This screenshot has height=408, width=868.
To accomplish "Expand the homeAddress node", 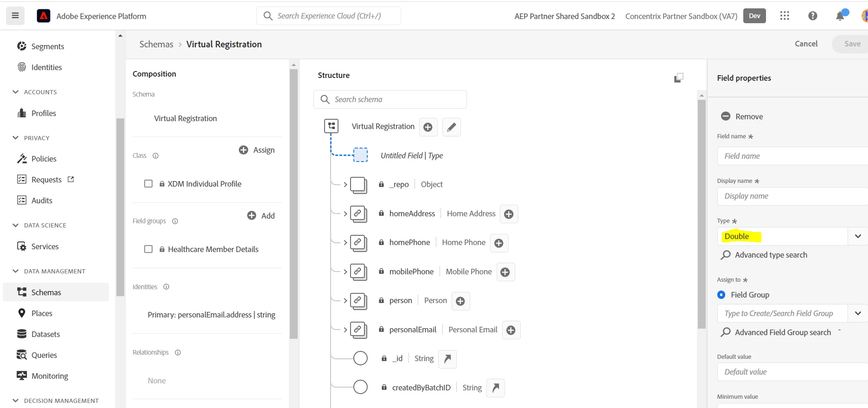I will coord(345,214).
